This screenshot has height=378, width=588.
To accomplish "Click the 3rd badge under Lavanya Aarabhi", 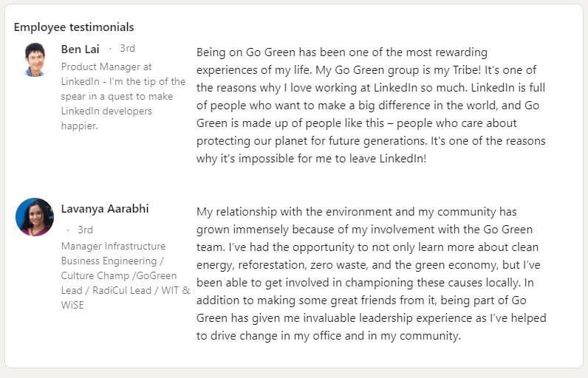I will [x=85, y=230].
